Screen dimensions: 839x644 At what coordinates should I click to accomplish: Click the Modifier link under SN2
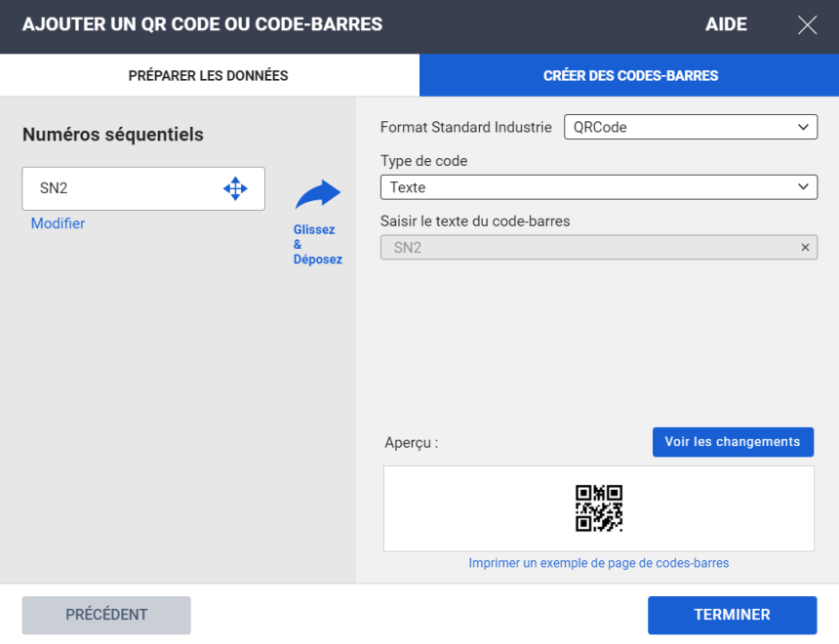[58, 223]
